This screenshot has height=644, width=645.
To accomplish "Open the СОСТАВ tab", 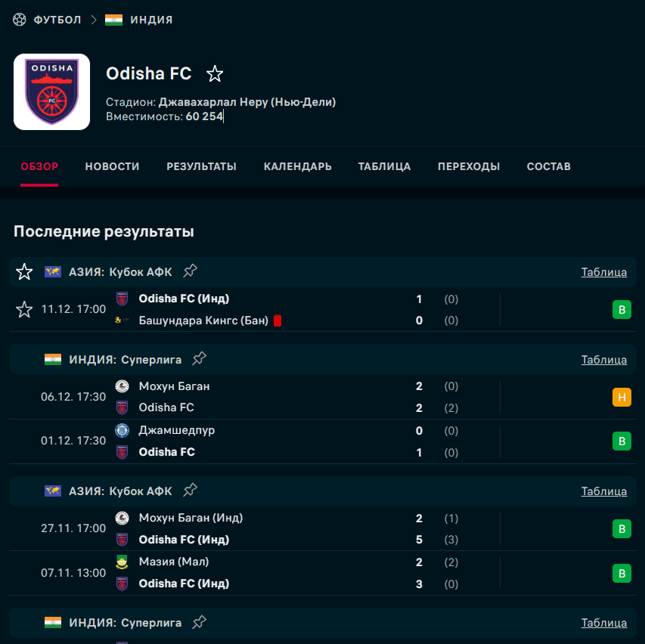I will point(548,166).
